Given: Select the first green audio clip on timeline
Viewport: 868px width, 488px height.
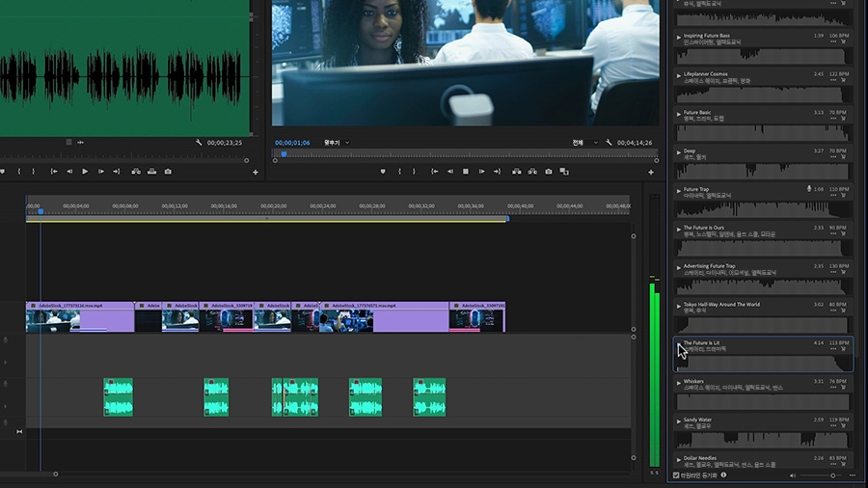Looking at the screenshot, I should point(118,397).
